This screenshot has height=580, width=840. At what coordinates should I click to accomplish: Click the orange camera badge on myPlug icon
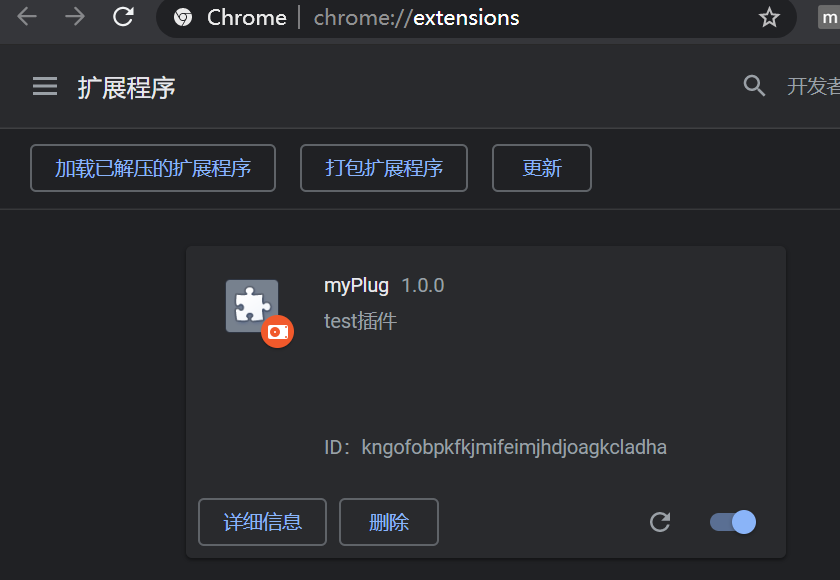pyautogui.click(x=277, y=331)
